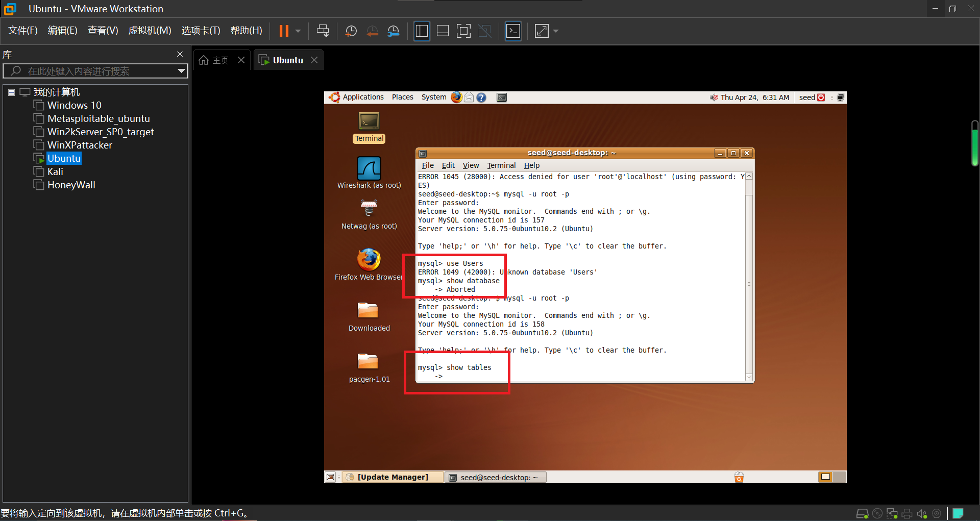Select Win2kServer_SP0_target in the library

click(101, 132)
